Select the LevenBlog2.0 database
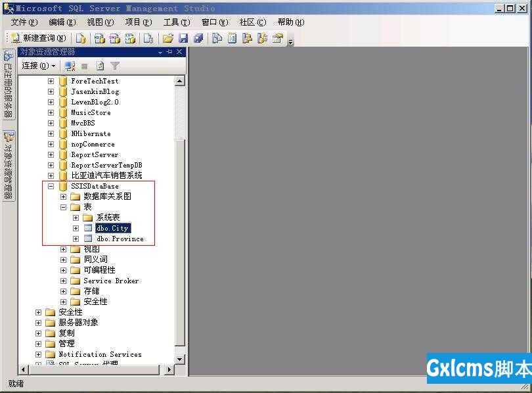This screenshot has width=532, height=393. [95, 102]
